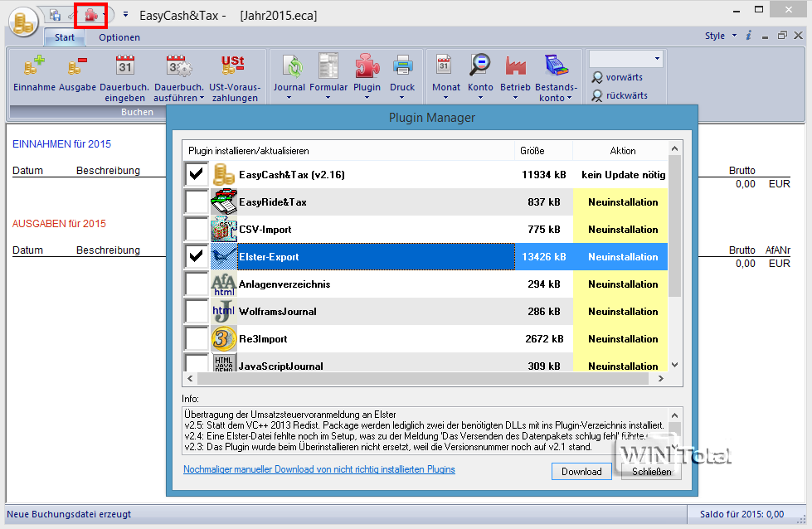Click the Ausgabe booking icon
Image resolution: width=812 pixels, height=529 pixels.
coord(77,66)
